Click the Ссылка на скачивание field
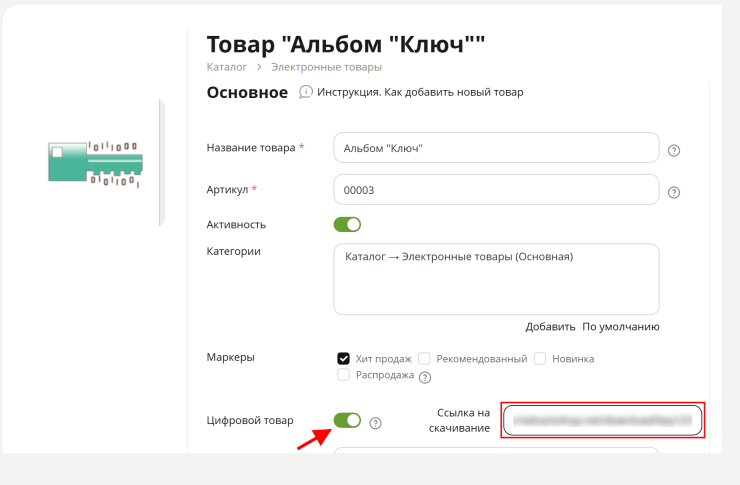Viewport: 740px width, 485px height. (x=603, y=420)
